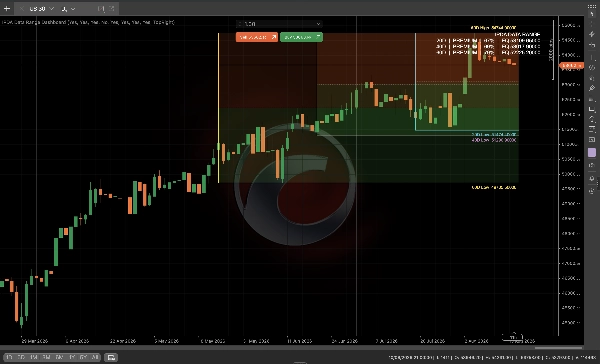600x364 pixels.
Task: Click the detach chart icon in tab
Action: pyautogui.click(x=101, y=8)
